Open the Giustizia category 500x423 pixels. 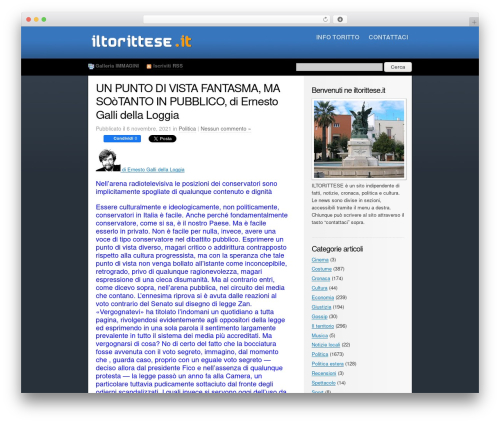[321, 307]
